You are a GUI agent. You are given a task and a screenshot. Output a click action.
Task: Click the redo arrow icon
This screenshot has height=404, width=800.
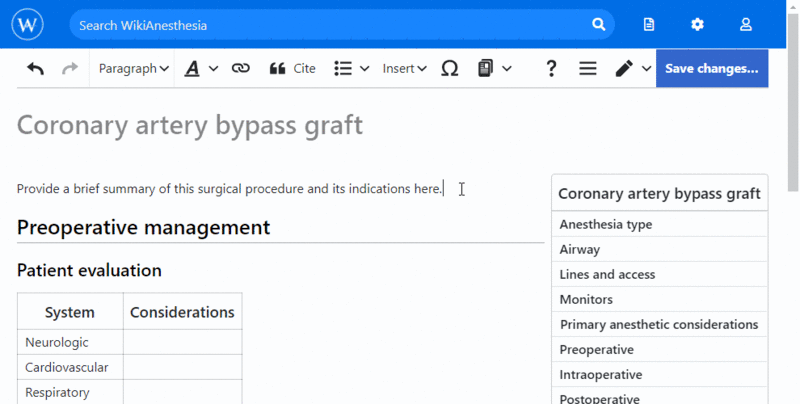click(x=69, y=68)
